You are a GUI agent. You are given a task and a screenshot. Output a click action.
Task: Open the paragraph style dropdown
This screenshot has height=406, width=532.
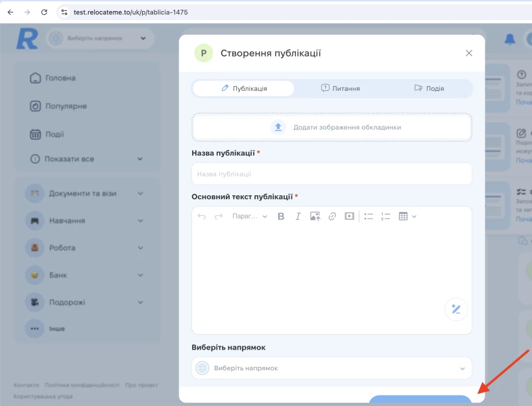tap(249, 217)
